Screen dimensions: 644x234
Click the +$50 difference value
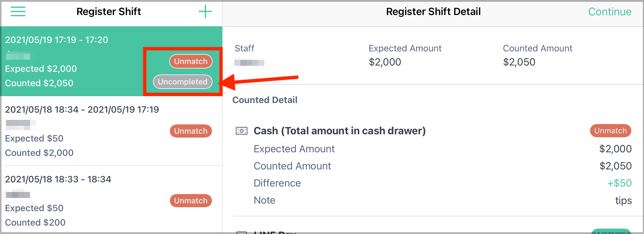click(x=619, y=183)
